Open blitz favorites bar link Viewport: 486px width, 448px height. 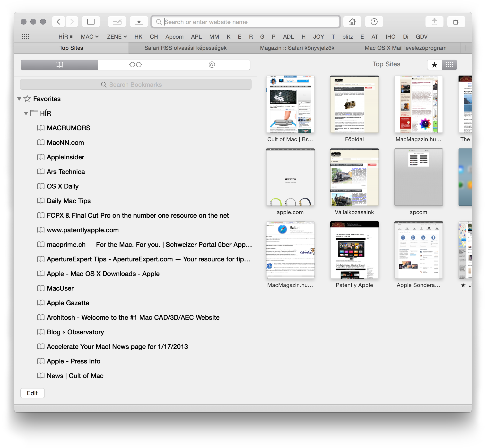click(x=347, y=37)
